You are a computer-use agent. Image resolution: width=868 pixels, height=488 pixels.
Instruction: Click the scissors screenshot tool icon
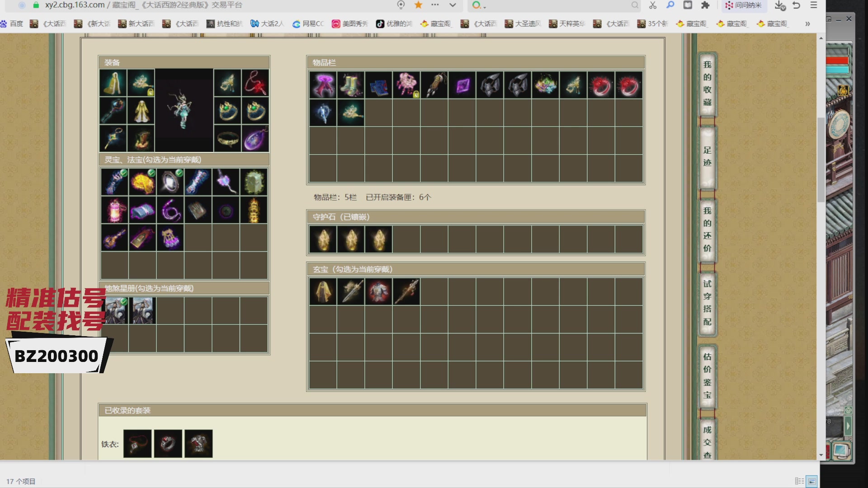click(x=652, y=5)
